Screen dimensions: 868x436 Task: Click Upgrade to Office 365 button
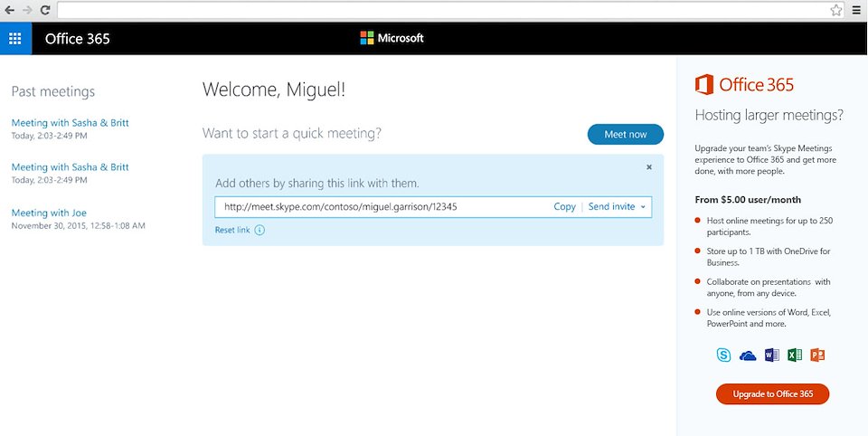click(773, 393)
